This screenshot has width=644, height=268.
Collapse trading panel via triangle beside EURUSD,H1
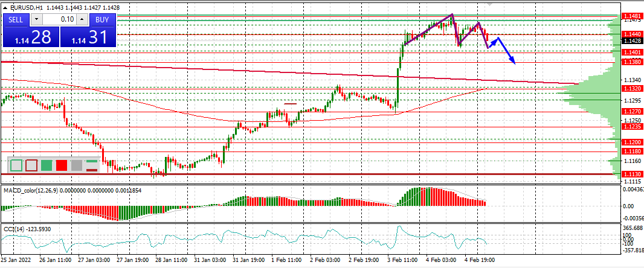pos(3,8)
